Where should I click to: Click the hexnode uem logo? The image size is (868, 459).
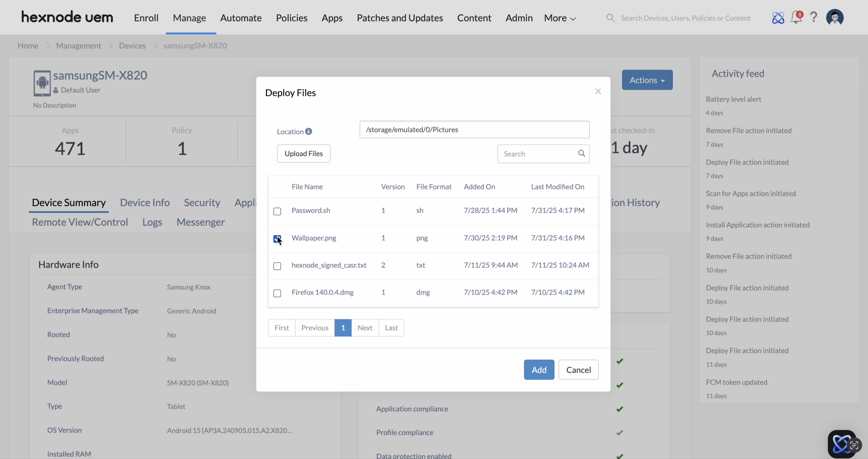(x=67, y=17)
